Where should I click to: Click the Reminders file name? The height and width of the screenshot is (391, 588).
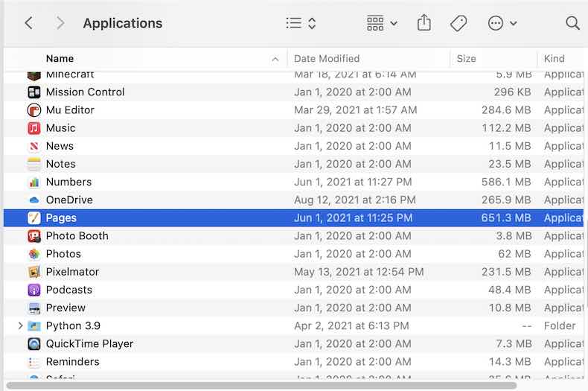coord(72,362)
